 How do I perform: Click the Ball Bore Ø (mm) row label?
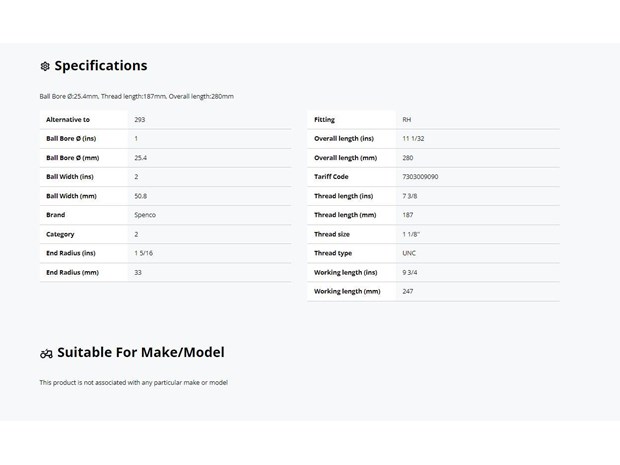pyautogui.click(x=73, y=158)
